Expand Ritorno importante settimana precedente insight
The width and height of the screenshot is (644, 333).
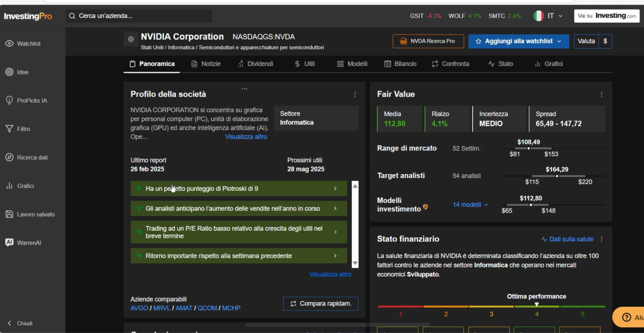239,256
